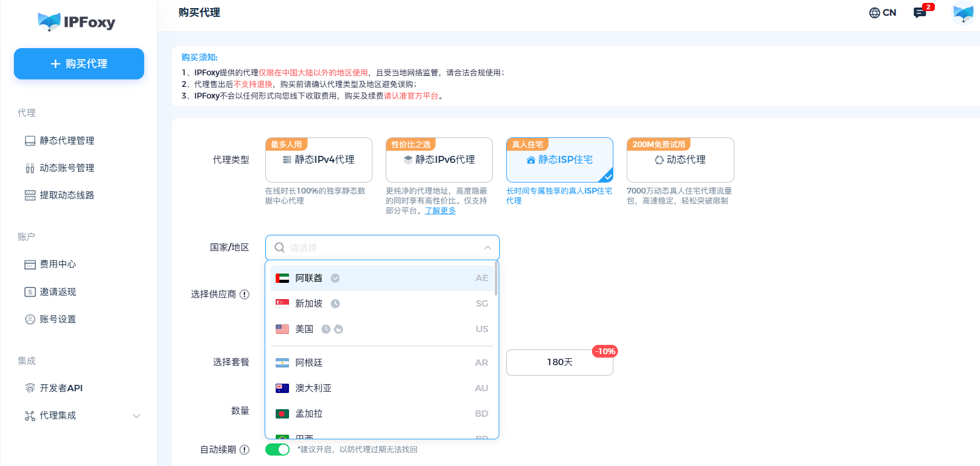Image resolution: width=980 pixels, height=466 pixels.
Task: Click the 最多人用 tag
Action: (x=286, y=144)
